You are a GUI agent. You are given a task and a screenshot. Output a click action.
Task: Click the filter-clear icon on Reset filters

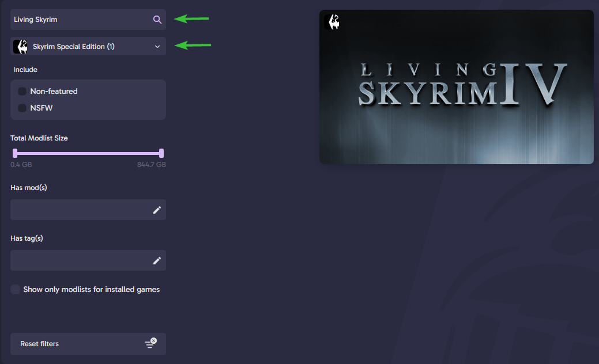pyautogui.click(x=151, y=343)
